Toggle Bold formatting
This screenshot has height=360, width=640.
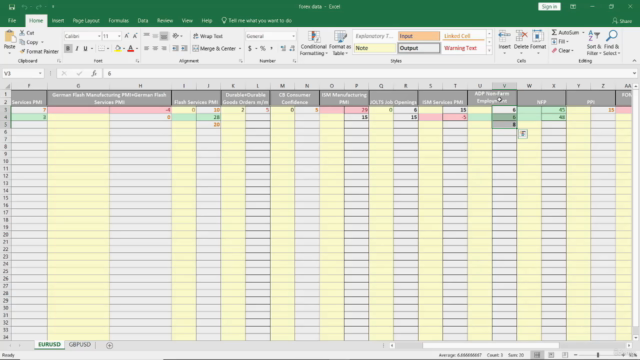68,49
